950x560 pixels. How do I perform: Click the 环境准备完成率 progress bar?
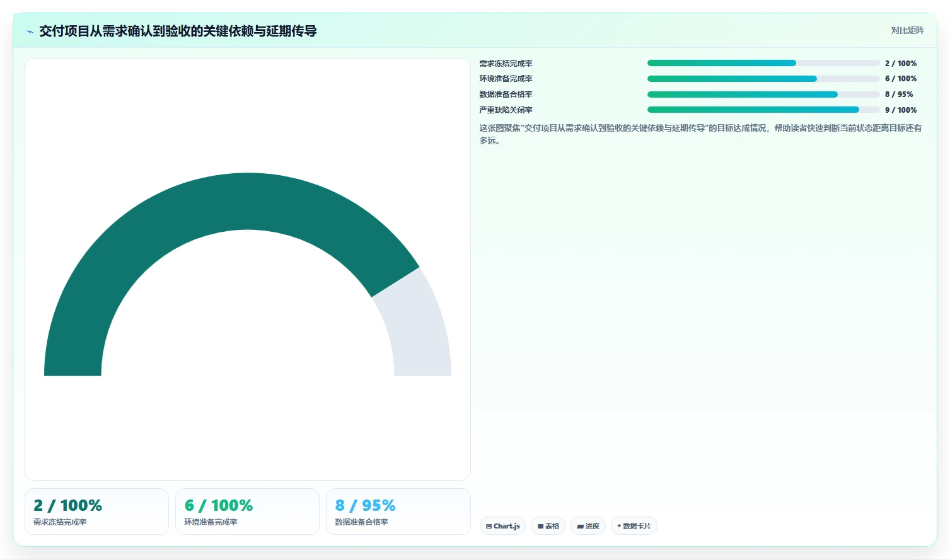point(763,79)
